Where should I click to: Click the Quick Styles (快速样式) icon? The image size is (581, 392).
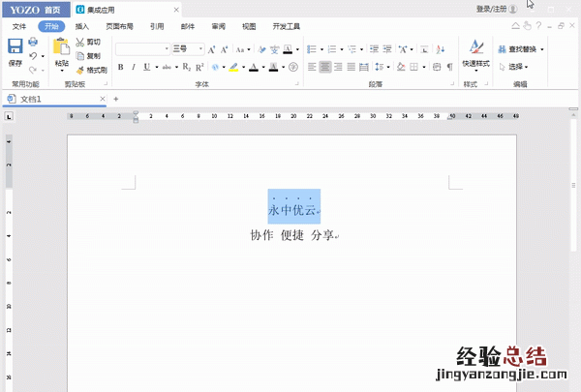coord(475,47)
